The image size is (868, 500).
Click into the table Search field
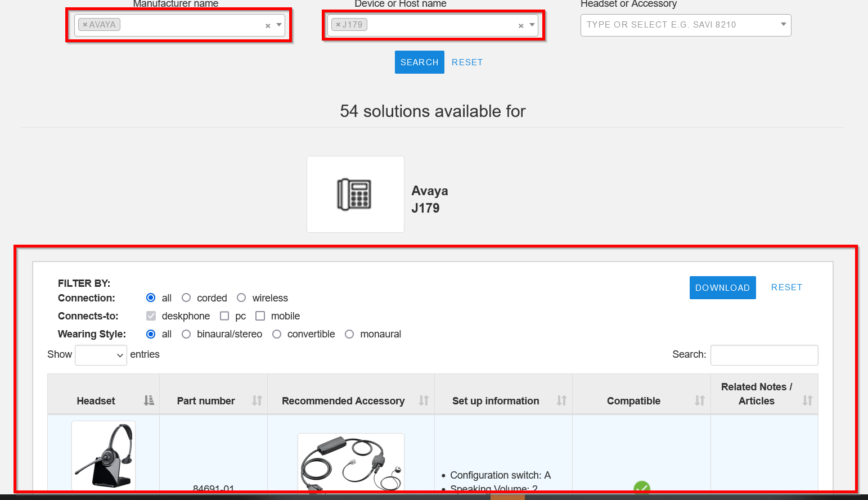764,355
